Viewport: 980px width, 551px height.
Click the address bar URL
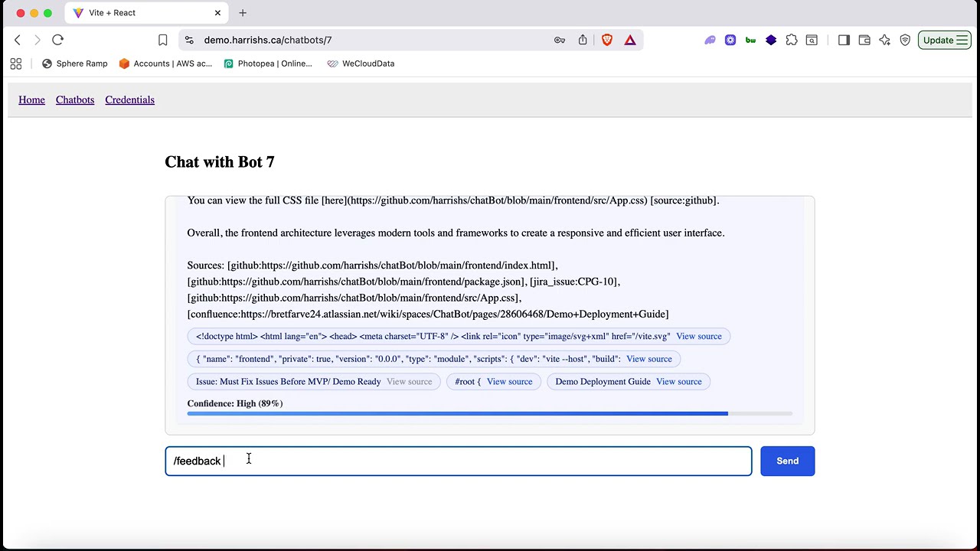[268, 40]
